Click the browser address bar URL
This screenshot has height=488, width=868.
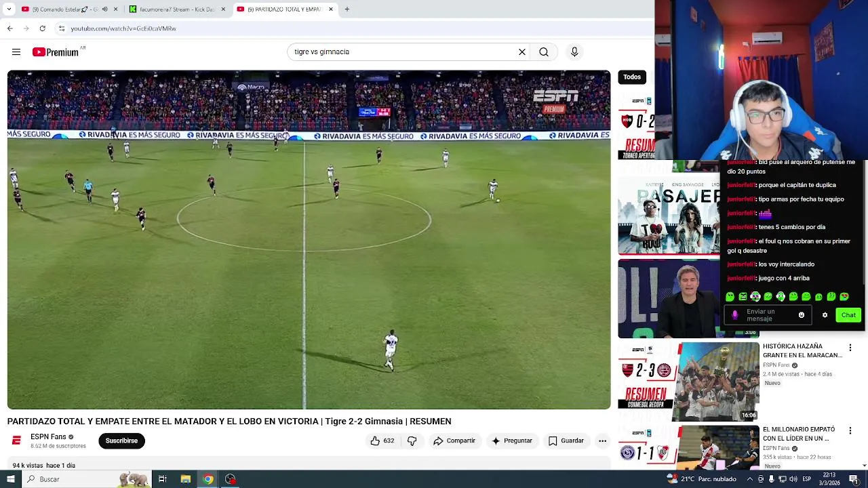coord(123,28)
